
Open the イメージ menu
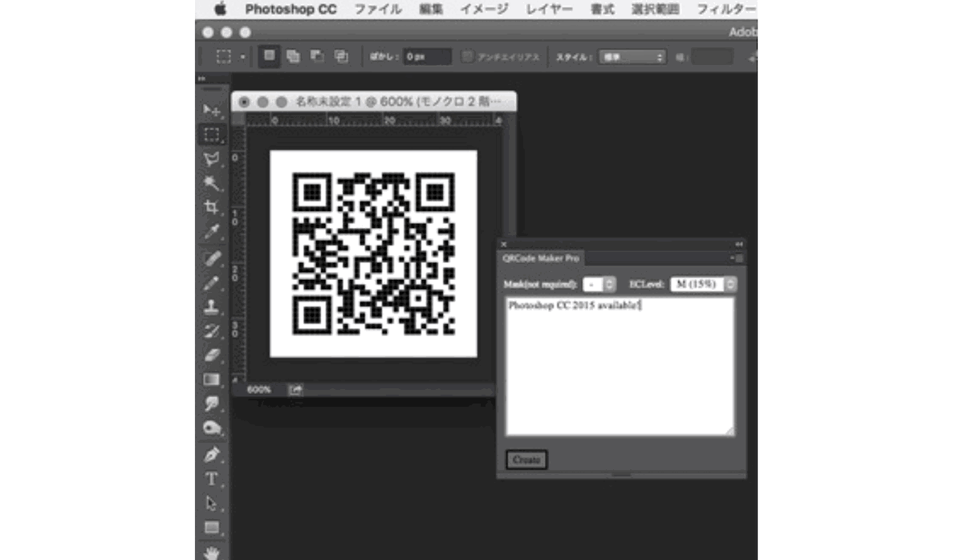484,10
